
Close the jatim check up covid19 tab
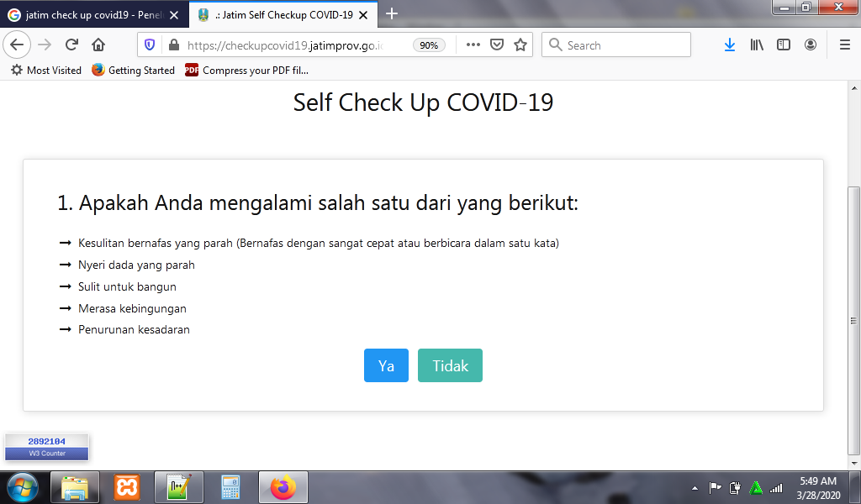click(174, 15)
